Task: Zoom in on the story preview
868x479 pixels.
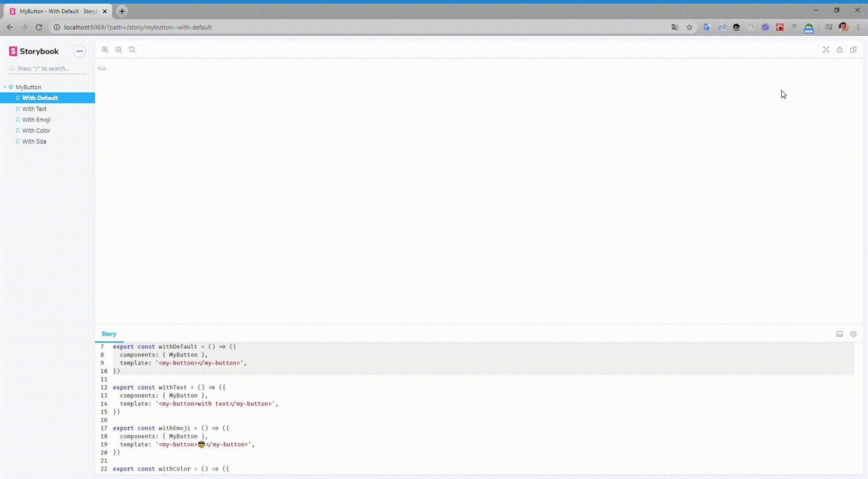Action: point(105,49)
